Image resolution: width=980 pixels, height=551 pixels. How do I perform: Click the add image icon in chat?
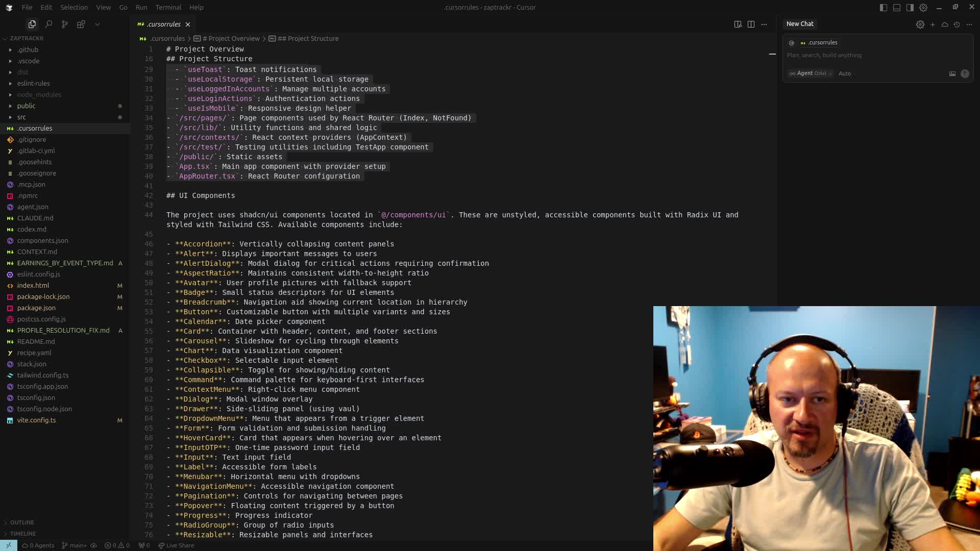(952, 73)
